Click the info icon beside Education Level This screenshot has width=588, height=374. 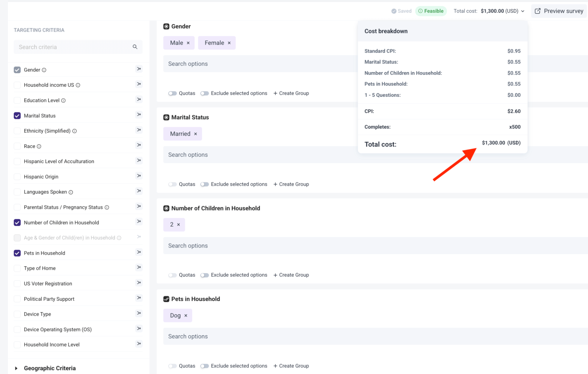coord(63,101)
